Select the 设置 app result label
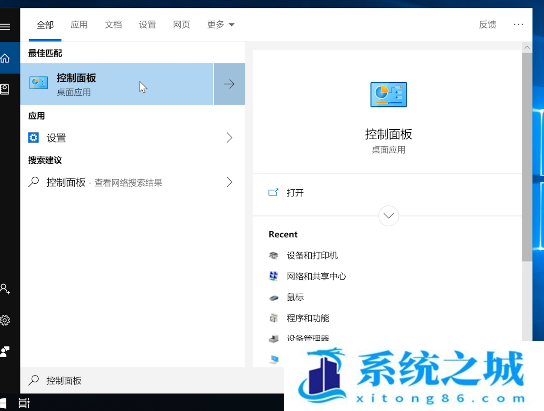This screenshot has width=544, height=411. (x=56, y=138)
